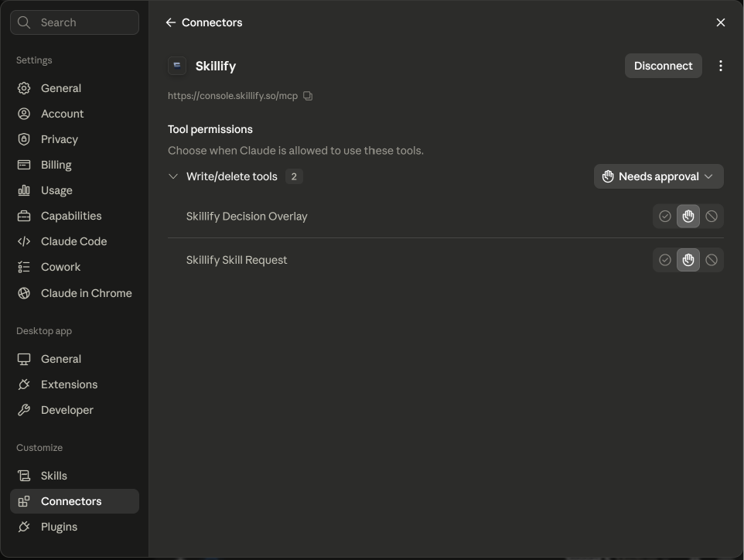Set Skillify Skill Request to needs approval
Image resolution: width=744 pixels, height=560 pixels.
pos(688,260)
